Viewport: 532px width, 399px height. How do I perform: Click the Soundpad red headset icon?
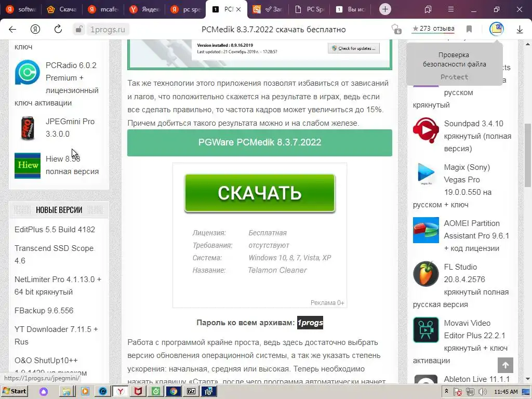[426, 130]
